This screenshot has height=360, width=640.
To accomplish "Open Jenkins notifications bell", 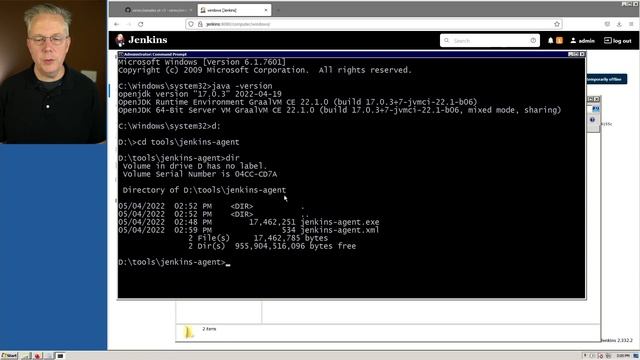I will coord(551,40).
